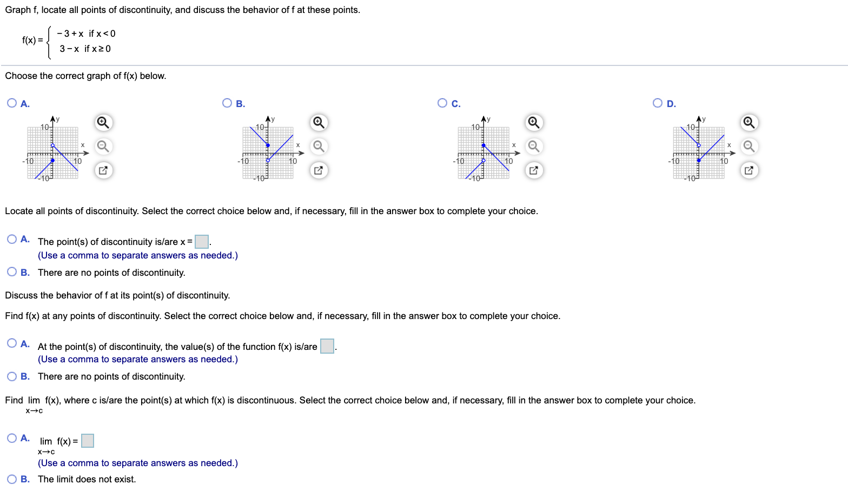Click the zoom-out magnifier beside graph D

(748, 146)
